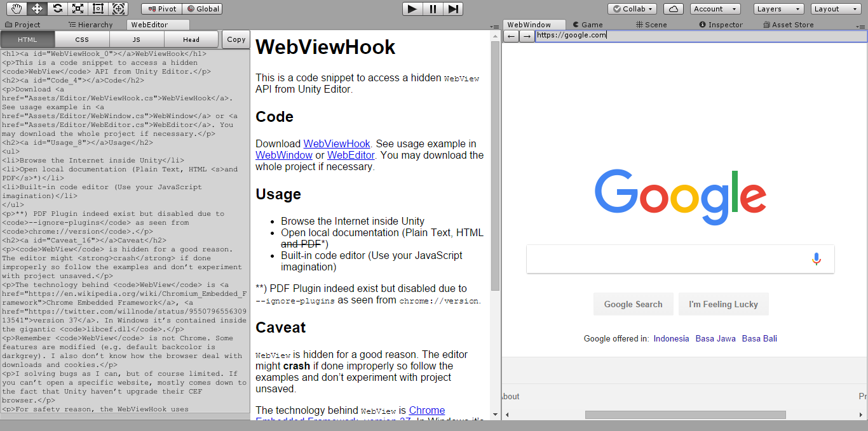
Task: Follow the Chrome Embedded Framework link
Action: tap(427, 411)
